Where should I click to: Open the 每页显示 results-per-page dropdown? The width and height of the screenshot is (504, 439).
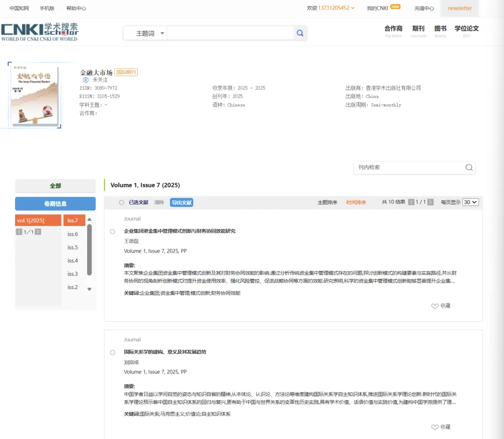(470, 202)
